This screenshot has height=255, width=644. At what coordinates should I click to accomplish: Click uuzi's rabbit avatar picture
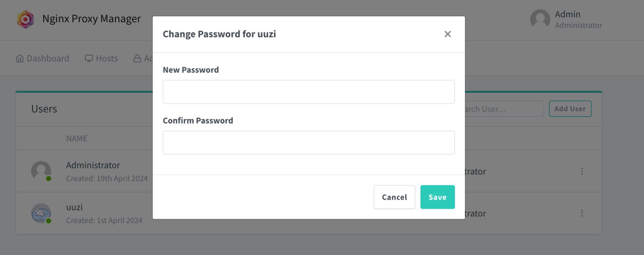pyautogui.click(x=41, y=213)
